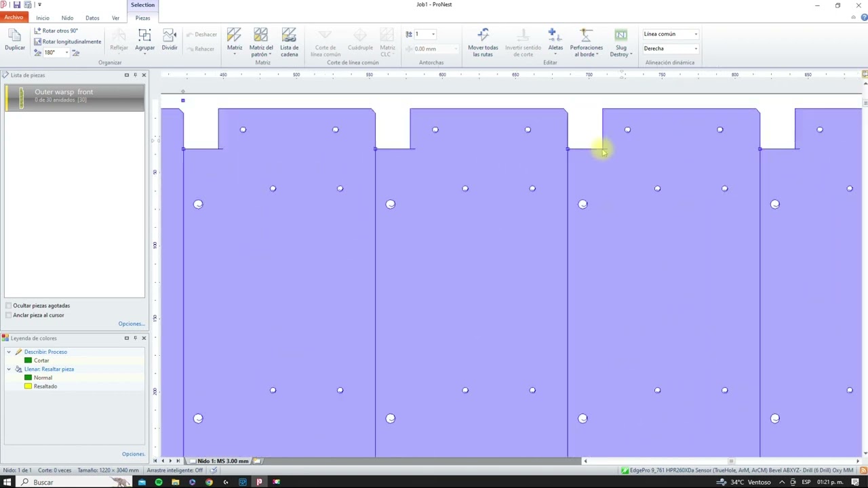This screenshot has width=868, height=488.
Task: Open the Aletas tool
Action: (555, 41)
